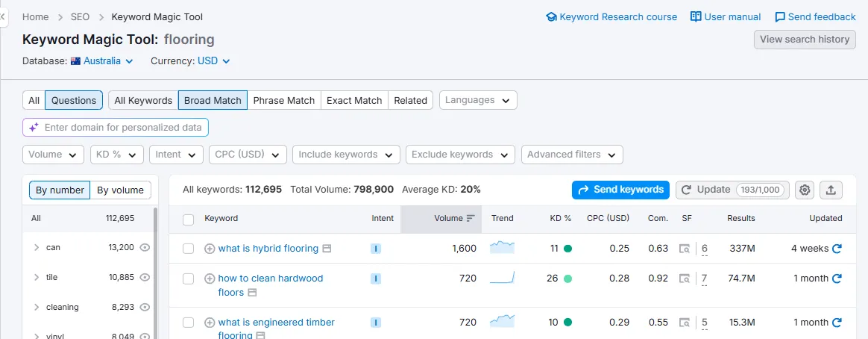Viewport: 868px width, 339px height.
Task: Open the Include keywords dropdown
Action: (346, 155)
